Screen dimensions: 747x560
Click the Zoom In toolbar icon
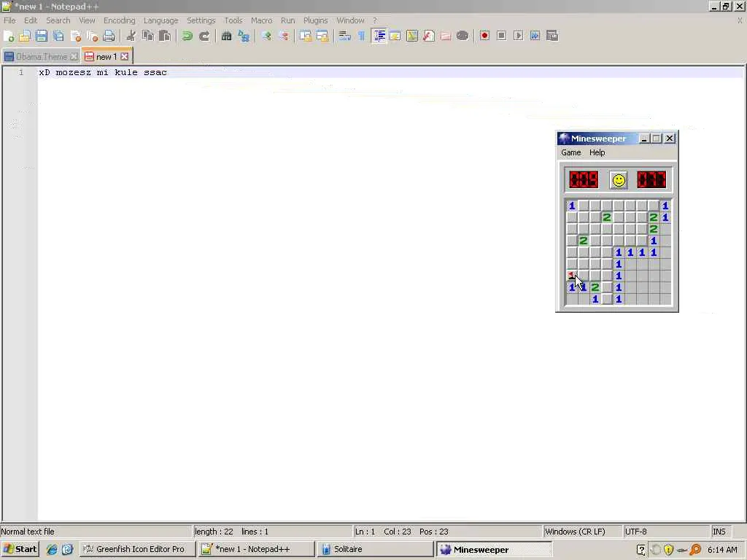point(266,36)
